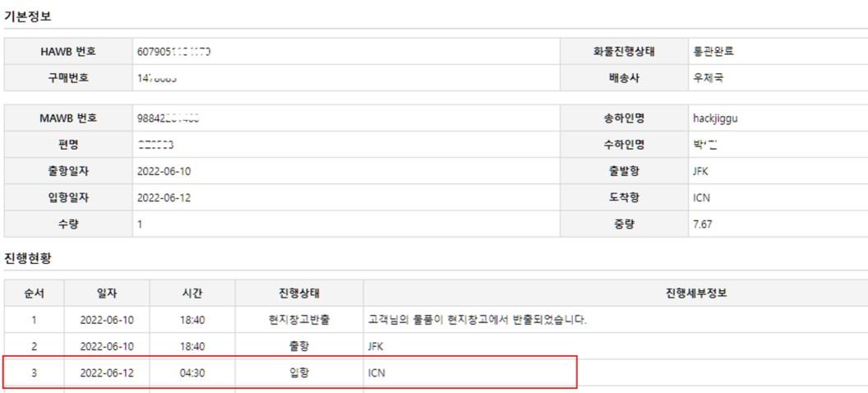Image resolution: width=868 pixels, height=393 pixels.
Task: Click the 진행세부정보 column header
Action: pos(696,294)
